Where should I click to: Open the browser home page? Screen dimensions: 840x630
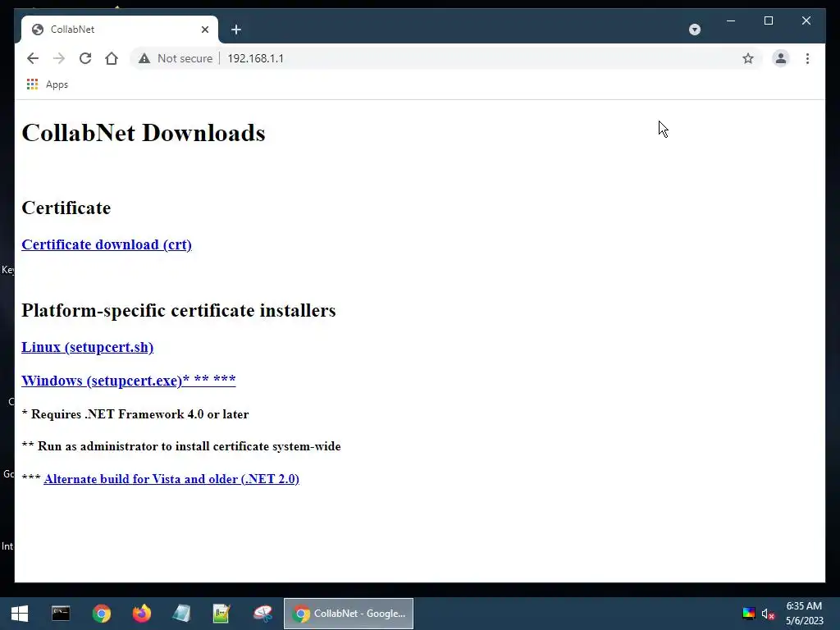(x=112, y=58)
